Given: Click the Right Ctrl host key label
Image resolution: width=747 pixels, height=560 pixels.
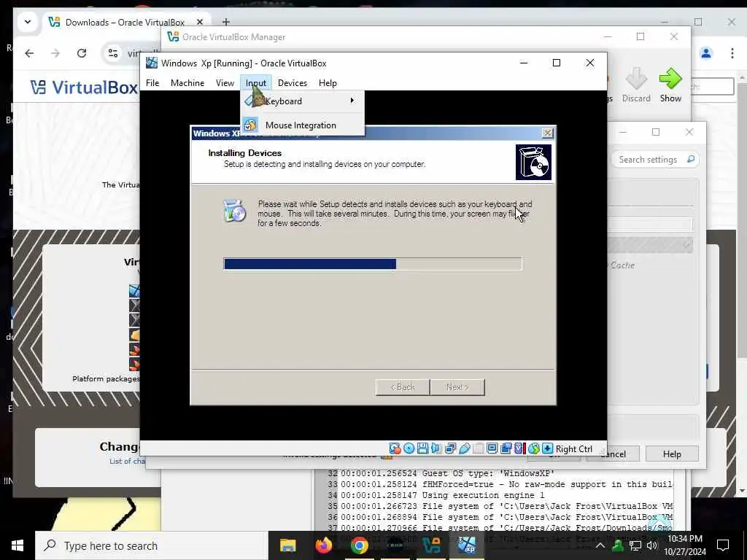Looking at the screenshot, I should click(x=574, y=449).
